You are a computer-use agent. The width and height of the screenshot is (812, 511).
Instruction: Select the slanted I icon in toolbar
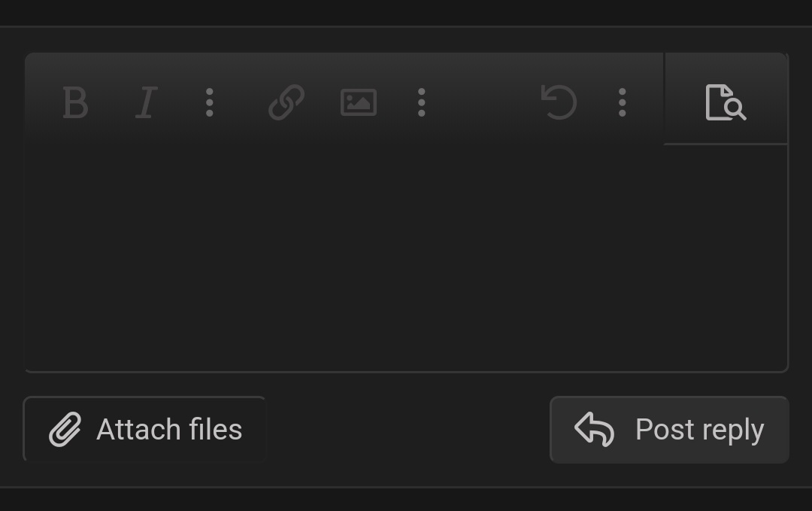pos(147,102)
